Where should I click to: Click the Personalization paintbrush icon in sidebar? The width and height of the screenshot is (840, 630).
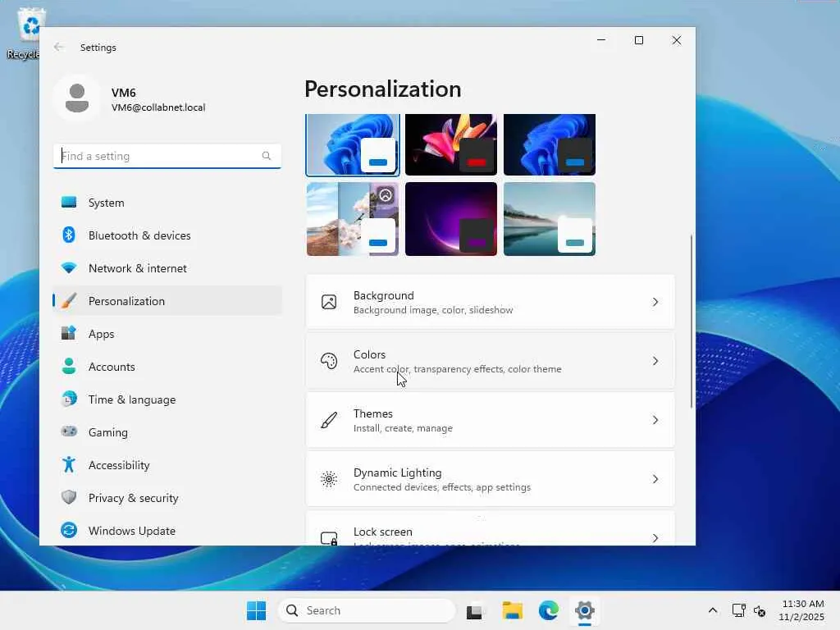click(69, 300)
